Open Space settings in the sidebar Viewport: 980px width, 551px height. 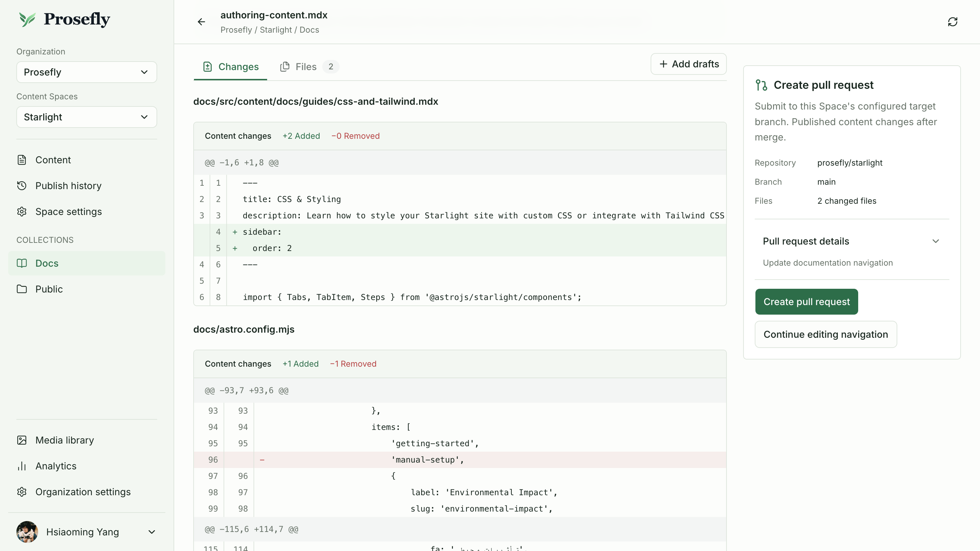pyautogui.click(x=87, y=212)
